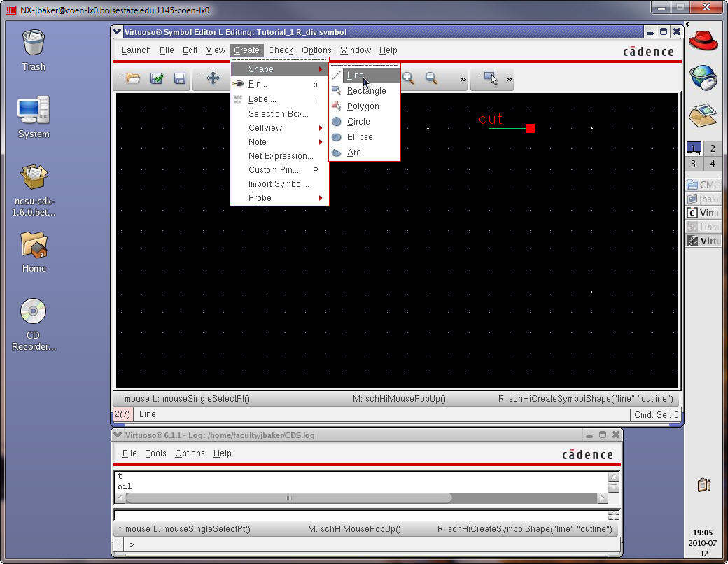Click the Check and Save toolbar icon
Image resolution: width=728 pixels, height=564 pixels.
(x=157, y=79)
